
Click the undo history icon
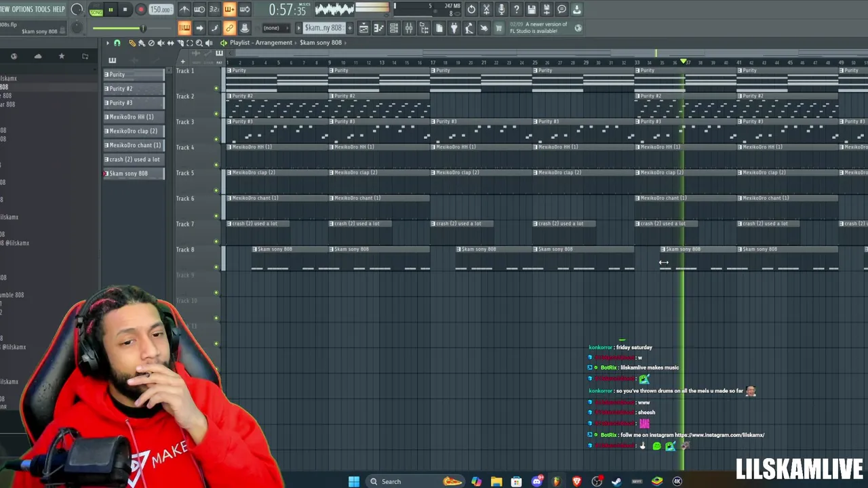pos(471,9)
